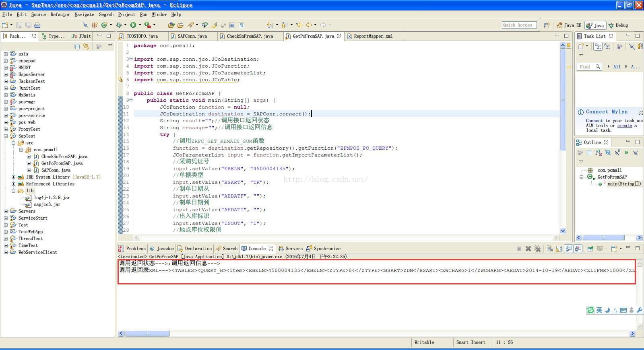
Task: Expand the Referenced Libraries node
Action: click(x=13, y=184)
